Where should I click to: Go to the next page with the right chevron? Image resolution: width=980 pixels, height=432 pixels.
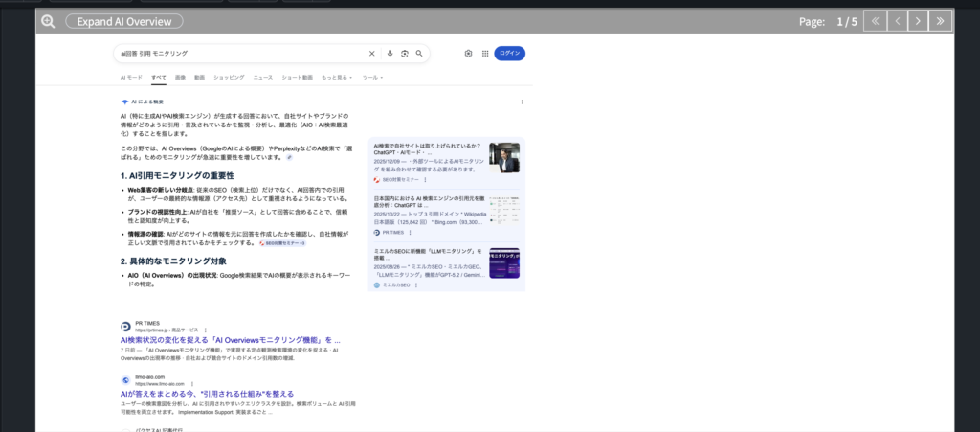pos(917,20)
